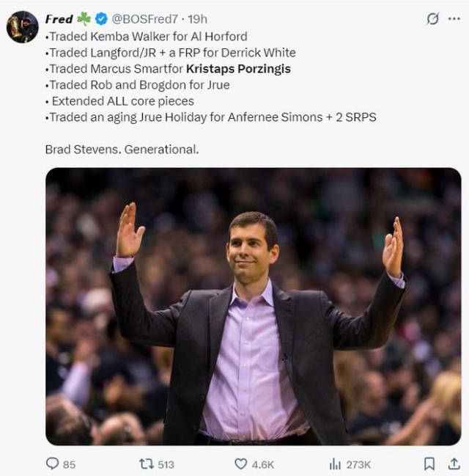
Task: Click the blue verified badge
Action: point(102,19)
